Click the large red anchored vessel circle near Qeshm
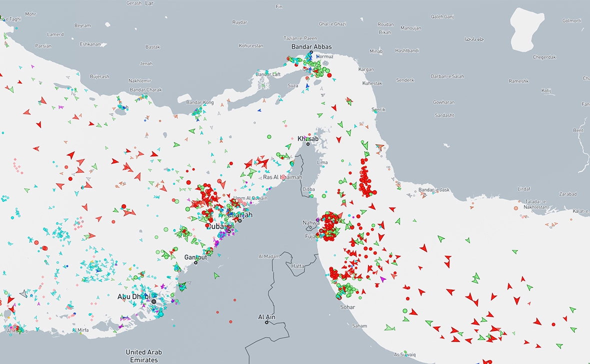This screenshot has width=590, height=364. [329, 75]
